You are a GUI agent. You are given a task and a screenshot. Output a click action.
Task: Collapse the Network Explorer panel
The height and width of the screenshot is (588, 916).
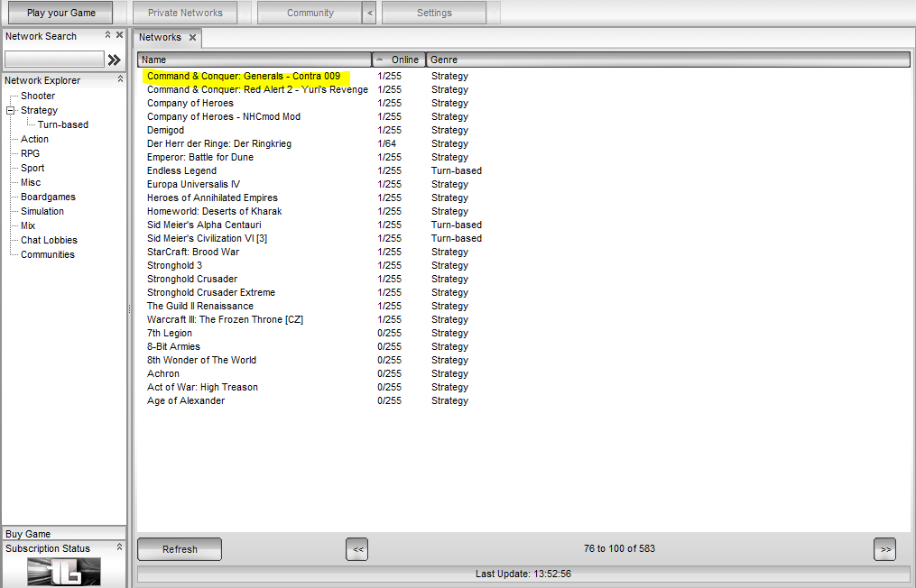120,78
